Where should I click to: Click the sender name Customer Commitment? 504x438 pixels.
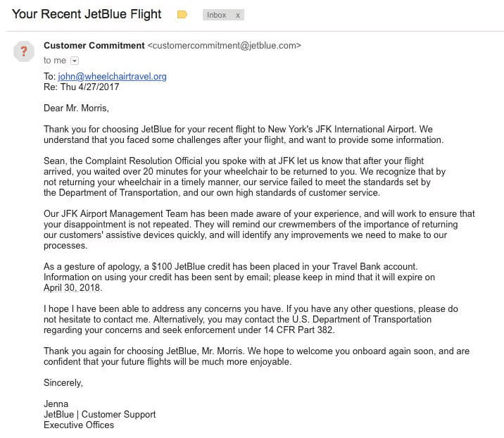point(94,46)
